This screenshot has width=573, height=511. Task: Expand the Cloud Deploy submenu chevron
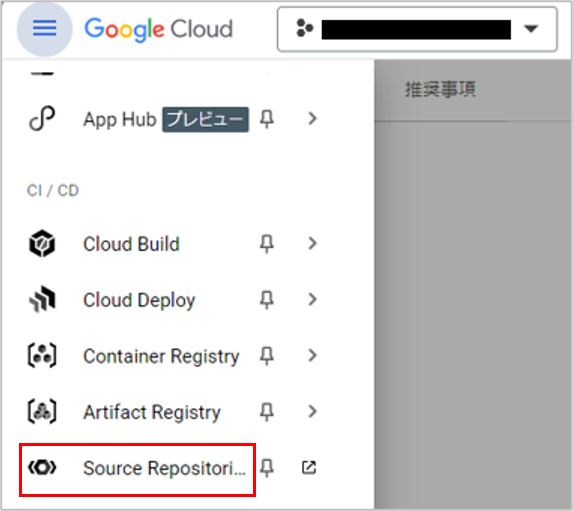click(312, 299)
